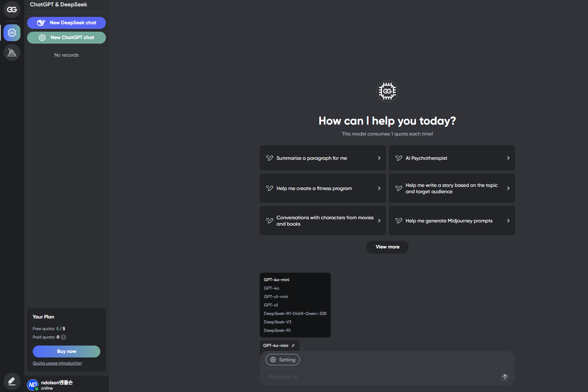Click the pencil icon beside Midjourney prompts
This screenshot has height=392, width=588.
point(399,221)
